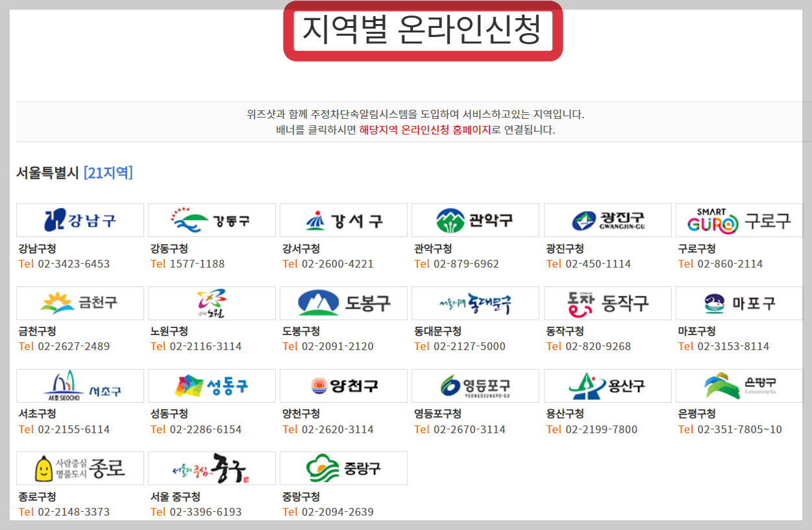Click the SMART GURO 구로구 banner
Viewport: 812px width, 530px height.
[x=739, y=220]
